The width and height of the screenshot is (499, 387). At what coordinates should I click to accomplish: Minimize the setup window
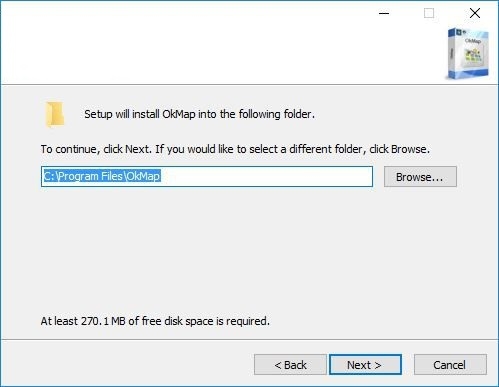pos(384,13)
